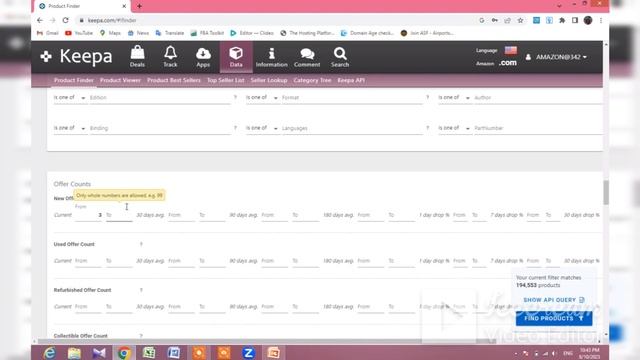This screenshot has width=640, height=360.
Task: Open Zoom in the taskbar
Action: (248, 353)
